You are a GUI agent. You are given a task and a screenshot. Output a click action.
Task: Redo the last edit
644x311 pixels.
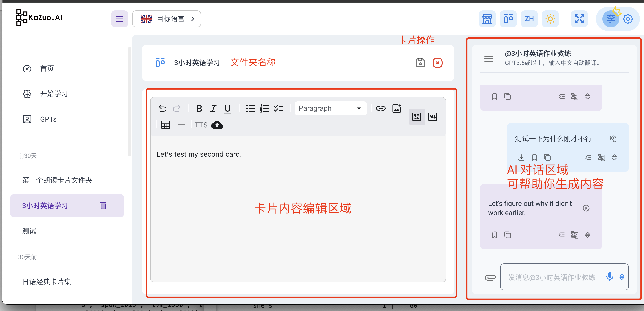coord(176,108)
